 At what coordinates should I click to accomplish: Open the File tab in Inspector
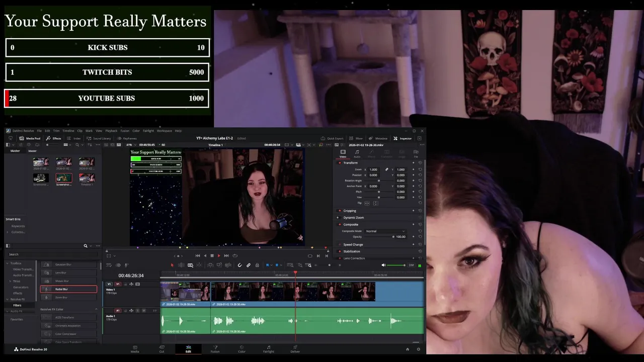(x=416, y=154)
